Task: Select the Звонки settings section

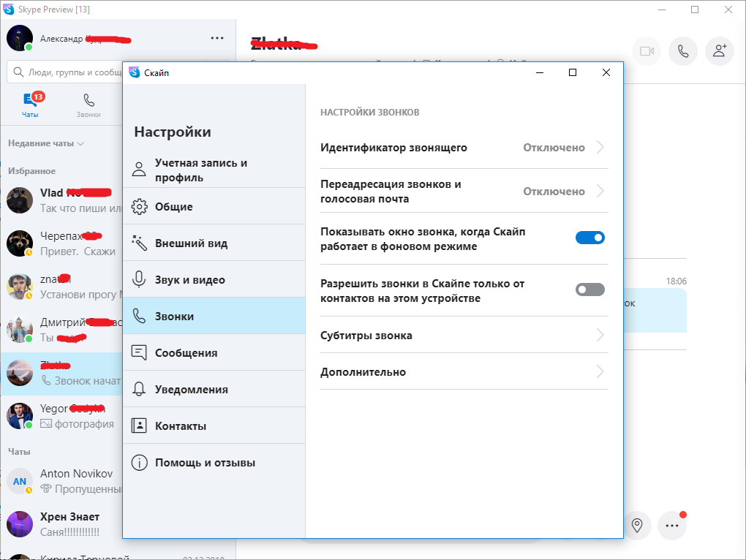Action: 214,316
